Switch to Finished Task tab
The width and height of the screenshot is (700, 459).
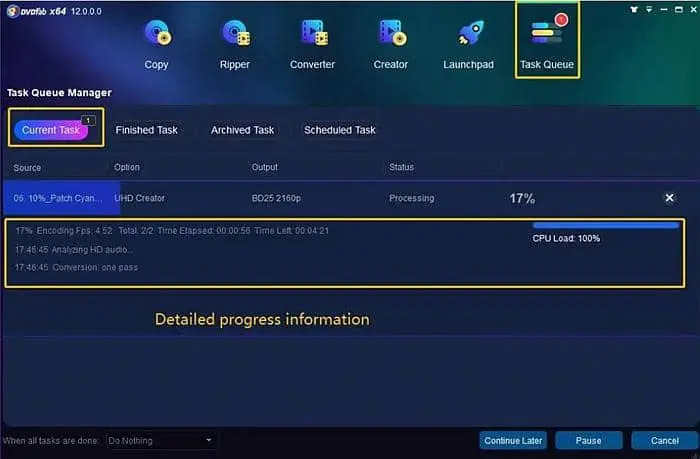[146, 130]
